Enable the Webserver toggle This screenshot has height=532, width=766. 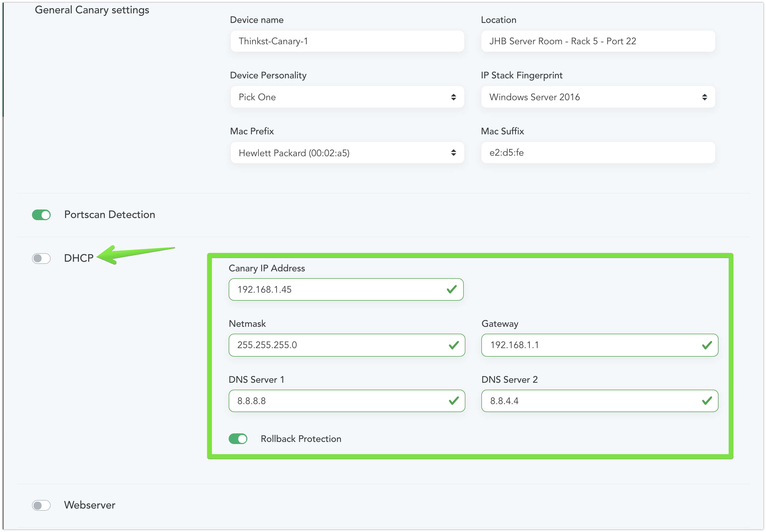pos(41,505)
